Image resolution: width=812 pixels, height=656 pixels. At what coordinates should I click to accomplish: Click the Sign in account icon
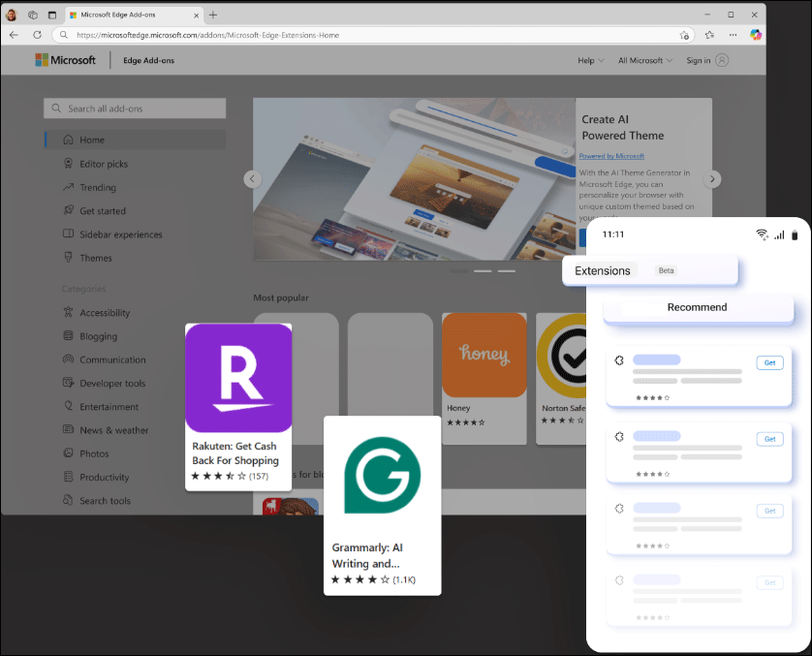[722, 60]
